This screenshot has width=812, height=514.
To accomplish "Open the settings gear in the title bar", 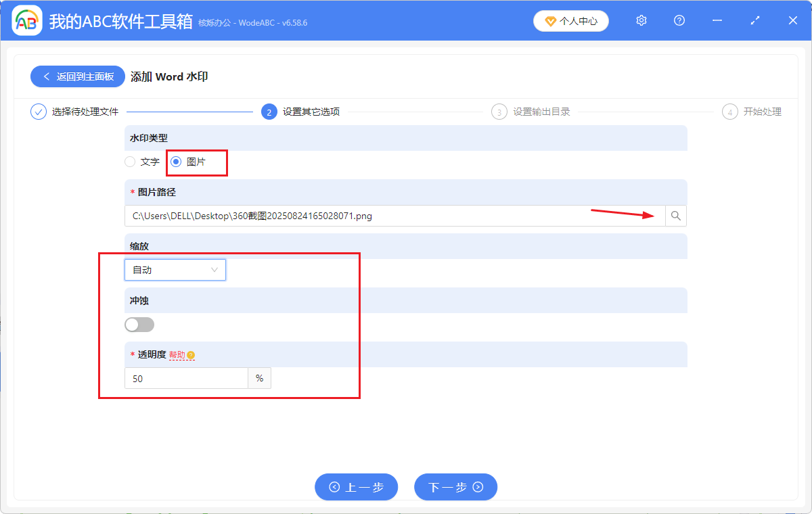I will [641, 20].
